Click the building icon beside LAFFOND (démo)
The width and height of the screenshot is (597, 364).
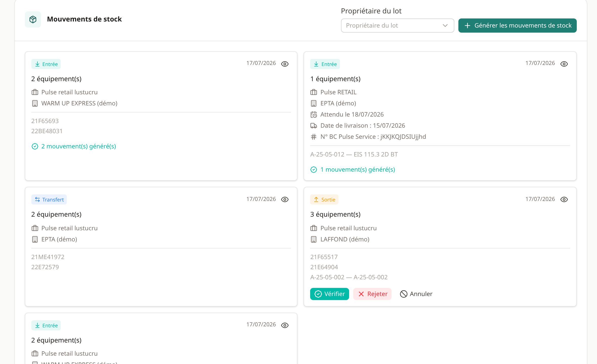[x=314, y=239]
